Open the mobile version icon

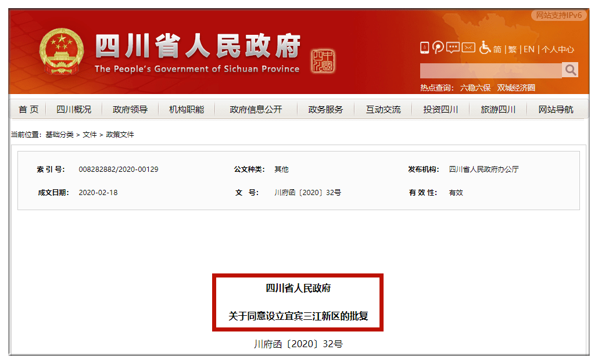point(424,48)
